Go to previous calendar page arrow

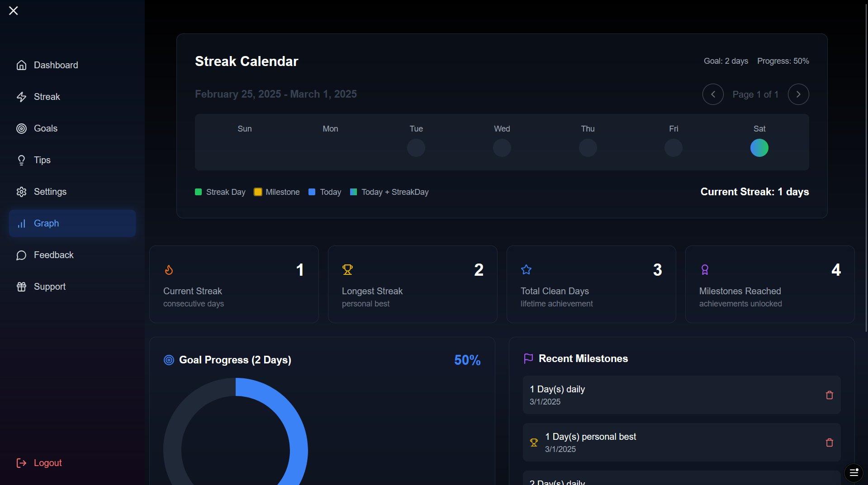pyautogui.click(x=713, y=94)
